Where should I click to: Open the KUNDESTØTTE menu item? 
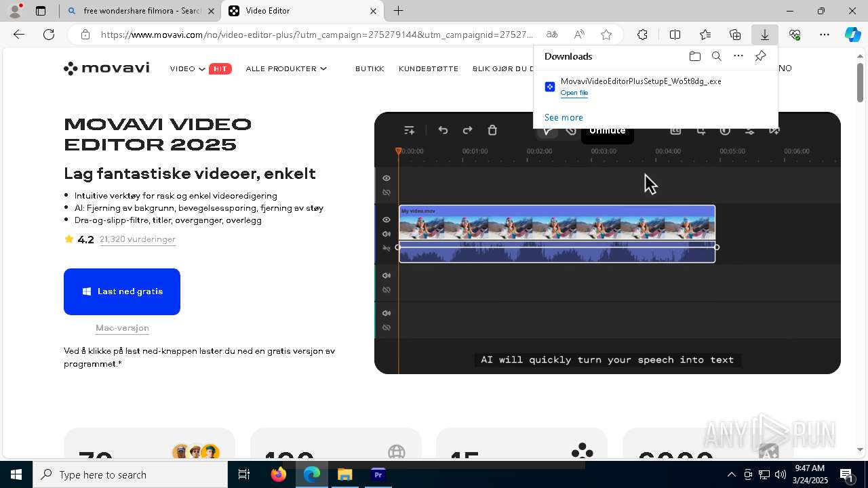(x=429, y=68)
